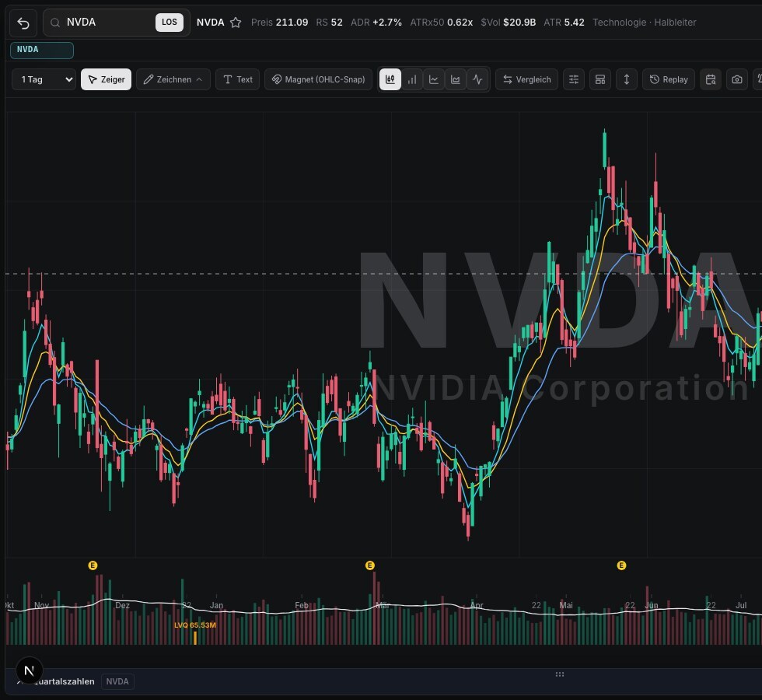Open the 1 Tag timeframe dropdown

(x=44, y=79)
